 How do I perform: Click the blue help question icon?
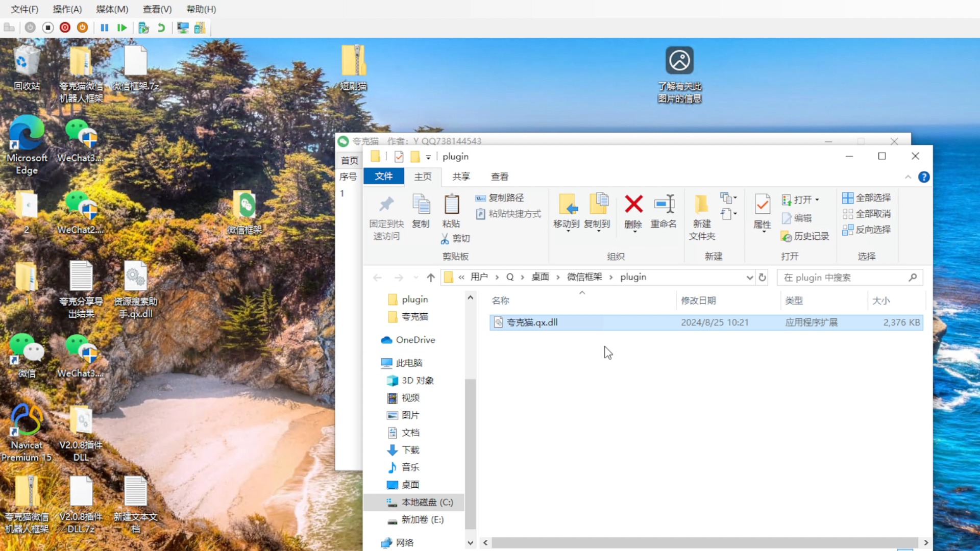(x=923, y=177)
